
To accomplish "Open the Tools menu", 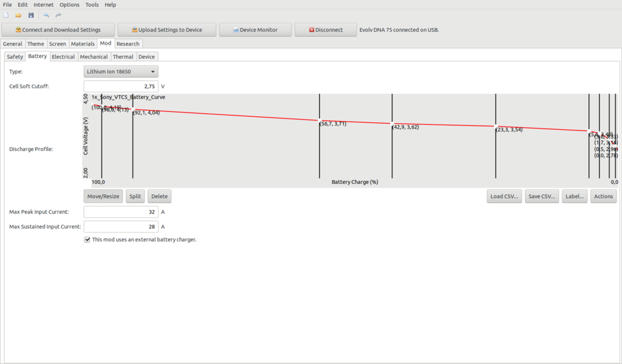I will pos(92,5).
